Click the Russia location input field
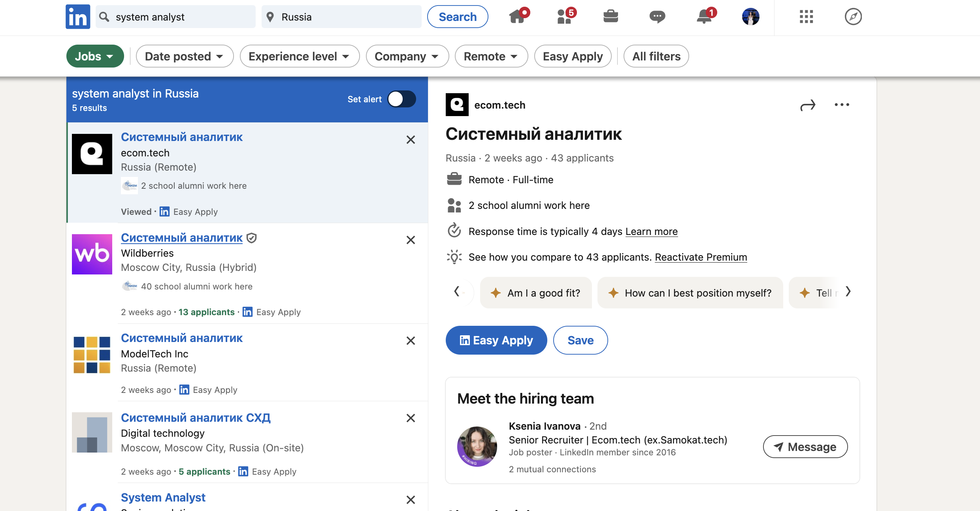The image size is (980, 511). (x=341, y=17)
